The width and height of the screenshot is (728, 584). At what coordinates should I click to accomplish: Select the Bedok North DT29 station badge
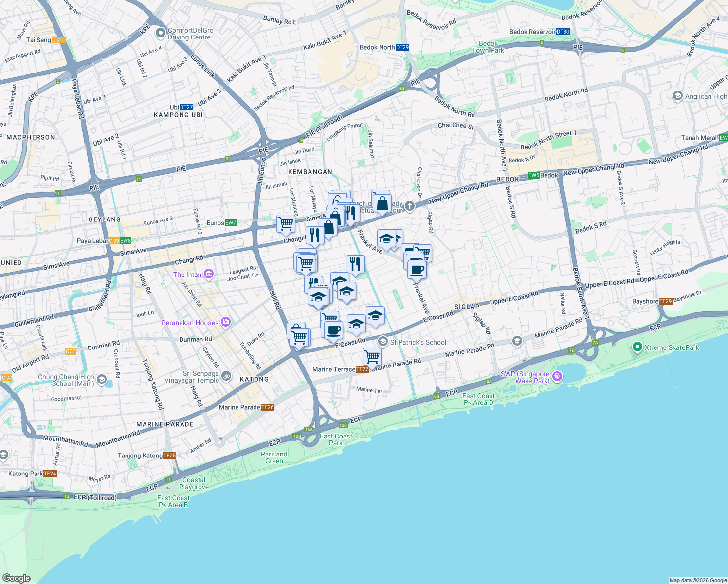402,47
